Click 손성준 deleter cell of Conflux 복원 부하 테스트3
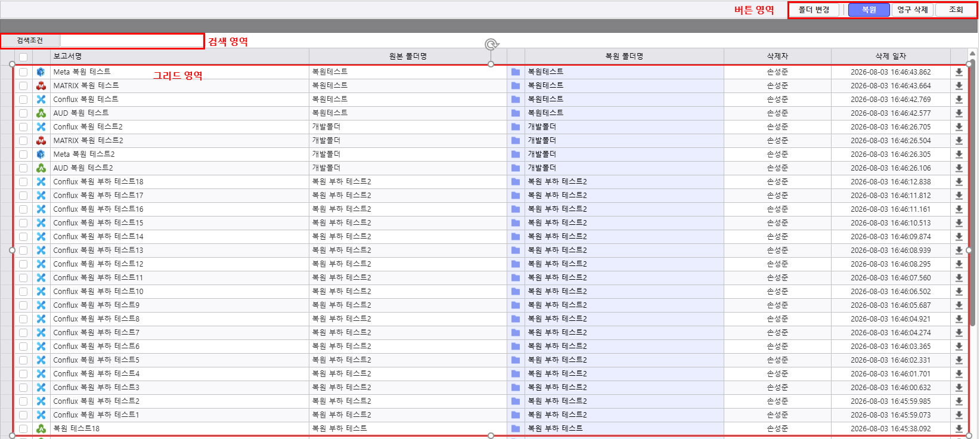980x439 pixels. (777, 387)
